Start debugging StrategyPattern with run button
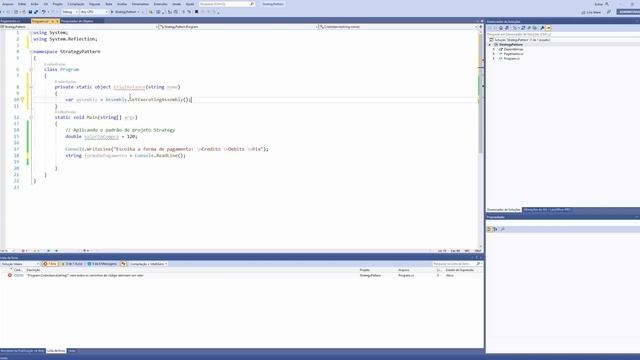 pyautogui.click(x=124, y=12)
